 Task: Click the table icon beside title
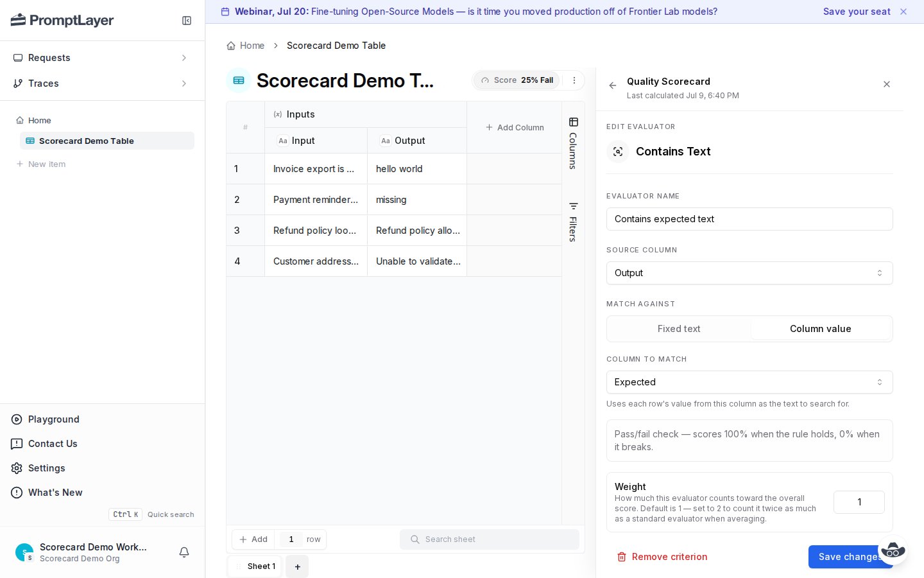coord(239,80)
